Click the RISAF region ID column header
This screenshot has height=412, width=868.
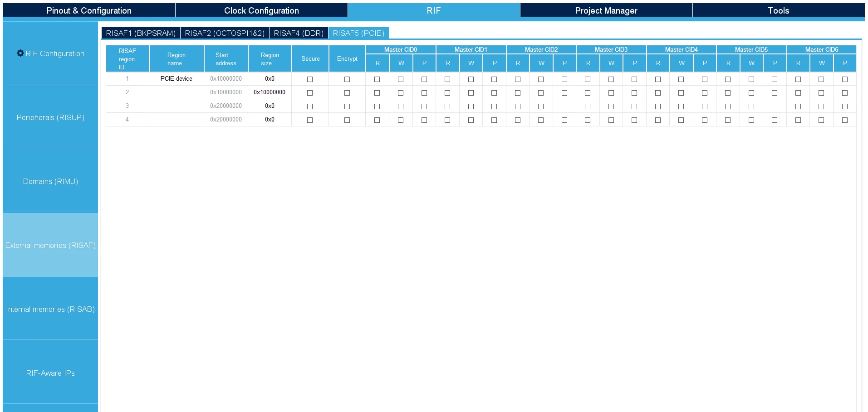128,58
